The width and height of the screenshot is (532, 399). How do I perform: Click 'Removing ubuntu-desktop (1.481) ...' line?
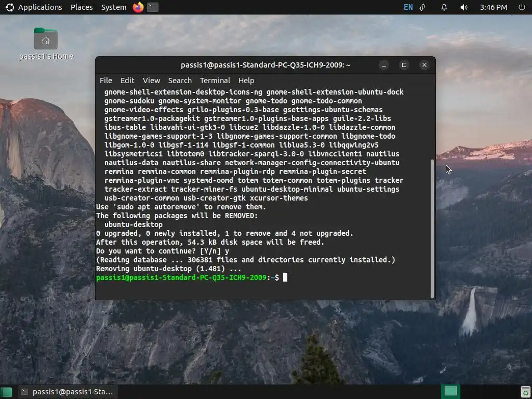[x=169, y=269]
